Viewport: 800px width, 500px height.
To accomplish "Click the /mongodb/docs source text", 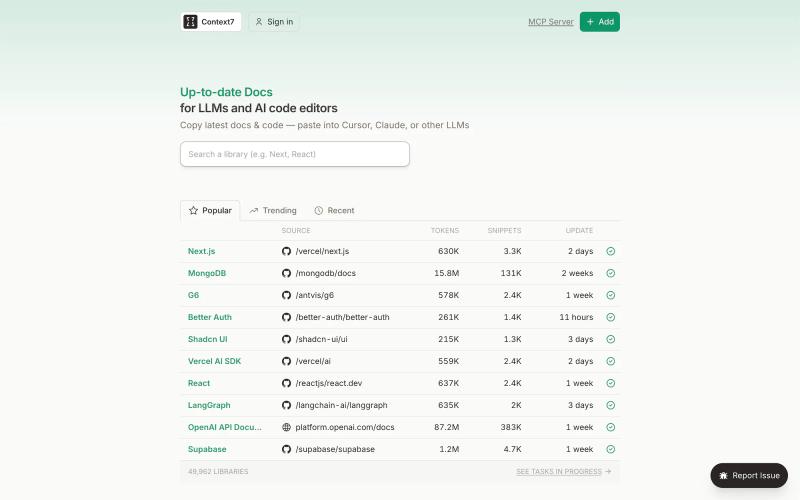I will pyautogui.click(x=326, y=273).
